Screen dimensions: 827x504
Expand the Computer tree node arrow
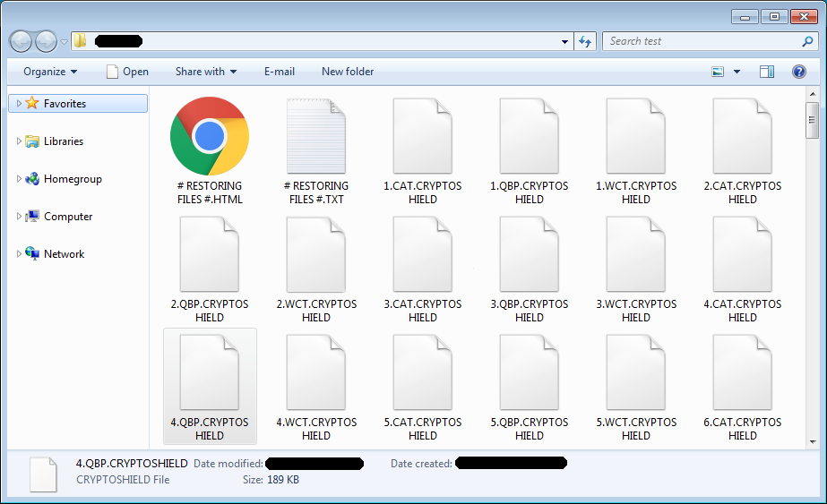pos(19,216)
